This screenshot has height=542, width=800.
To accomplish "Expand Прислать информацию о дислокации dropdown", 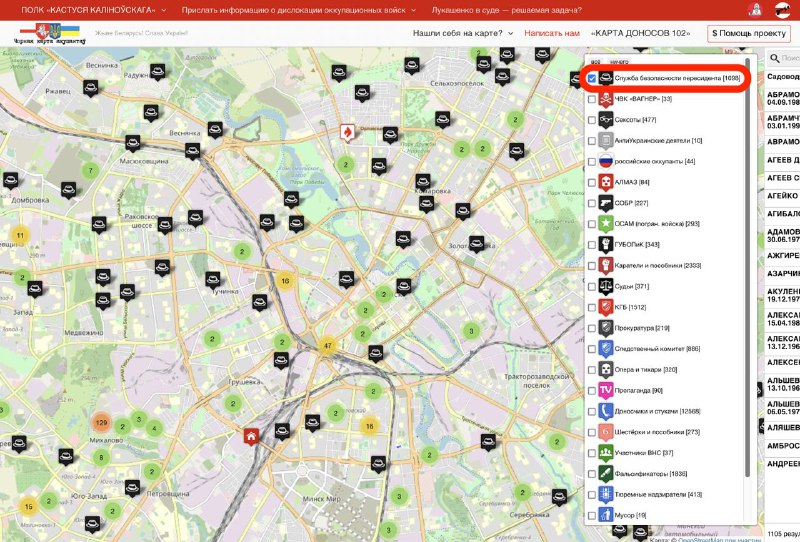I will coord(298,10).
